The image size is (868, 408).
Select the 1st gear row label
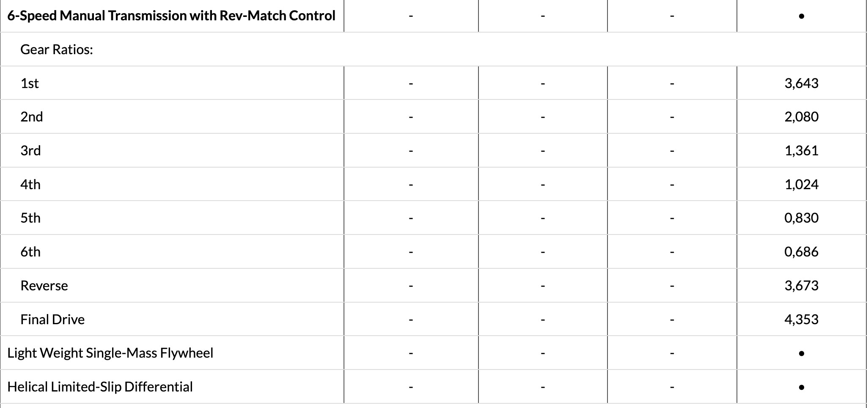[29, 83]
